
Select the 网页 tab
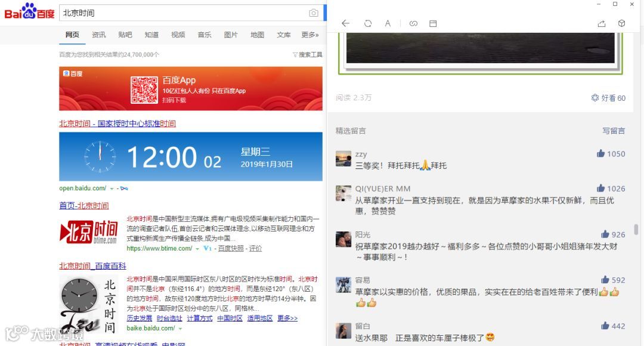[72, 35]
